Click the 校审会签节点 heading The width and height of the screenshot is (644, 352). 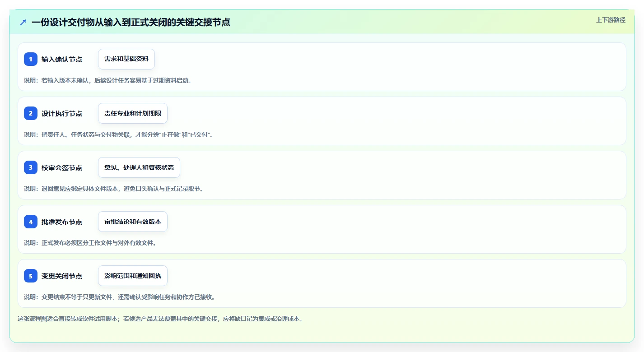62,167
